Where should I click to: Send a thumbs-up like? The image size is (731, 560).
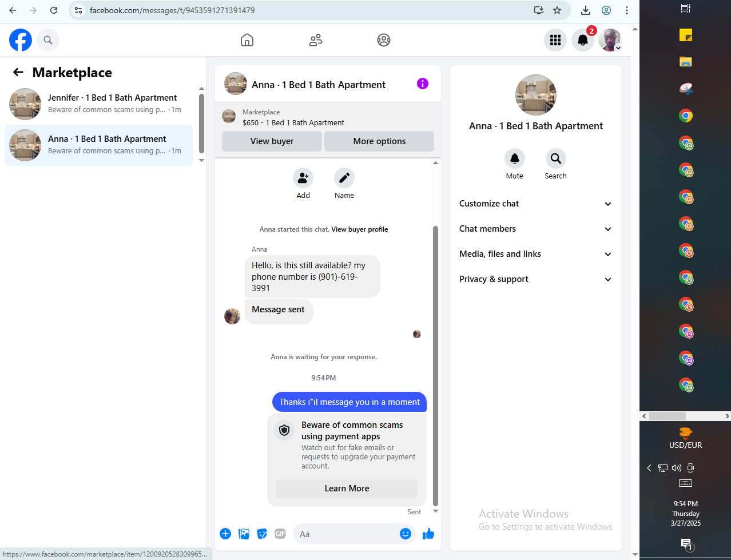[428, 534]
